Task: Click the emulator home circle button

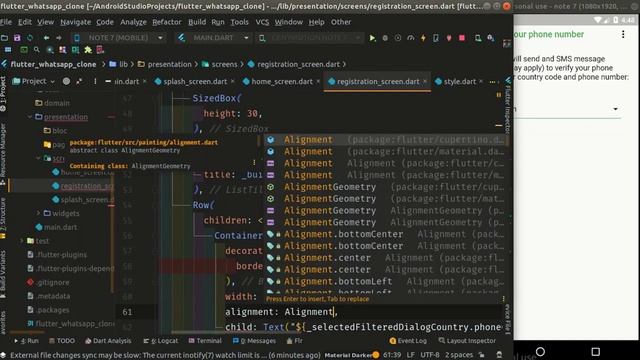Action: click(x=540, y=351)
